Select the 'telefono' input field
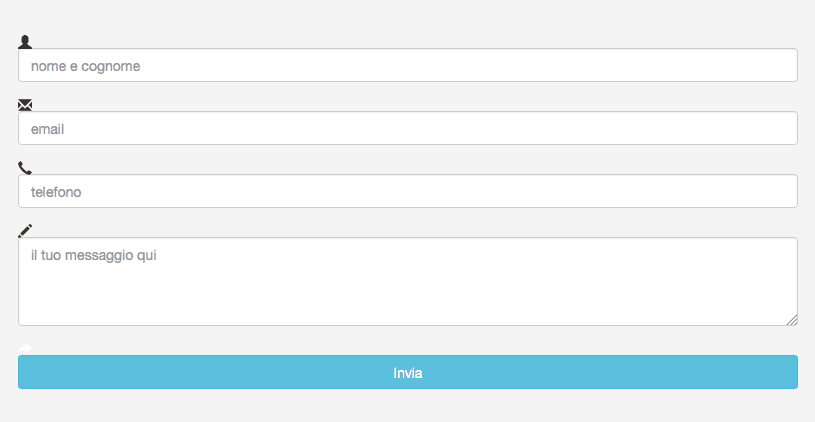Screen dimensions: 815x422 [x=407, y=191]
